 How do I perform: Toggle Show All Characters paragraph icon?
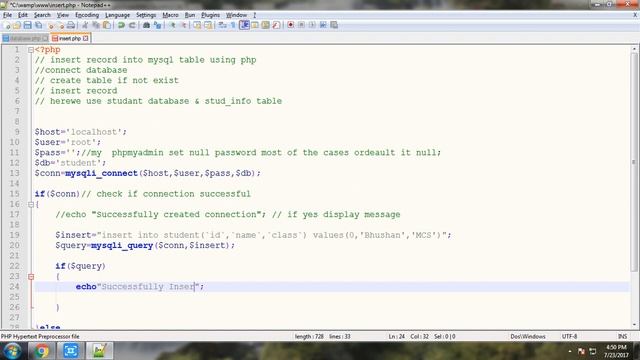pyautogui.click(x=233, y=25)
